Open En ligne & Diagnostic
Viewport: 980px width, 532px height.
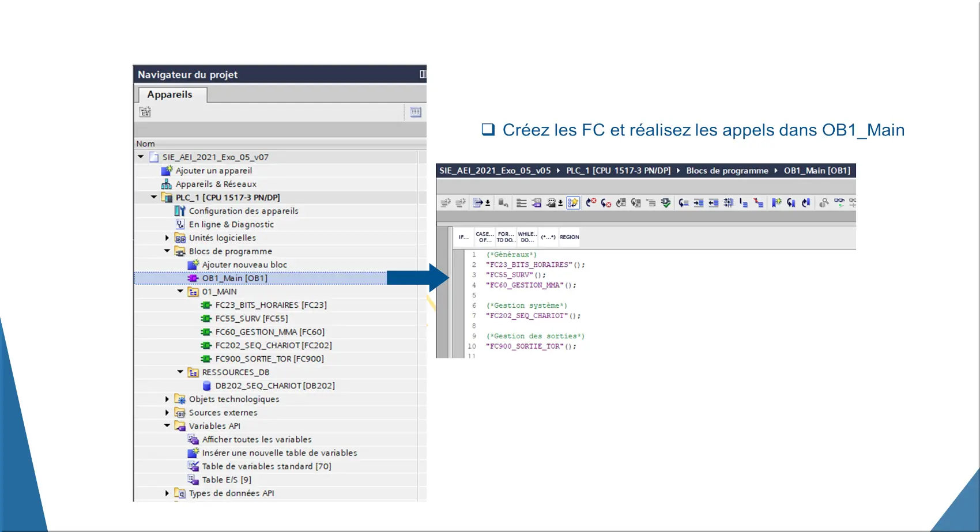click(x=231, y=224)
